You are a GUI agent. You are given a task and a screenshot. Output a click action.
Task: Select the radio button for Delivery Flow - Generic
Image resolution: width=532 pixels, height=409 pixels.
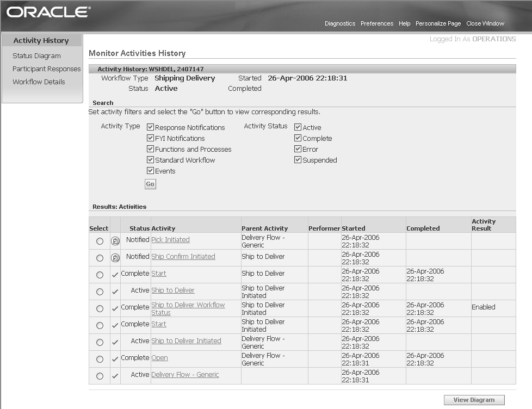(100, 376)
